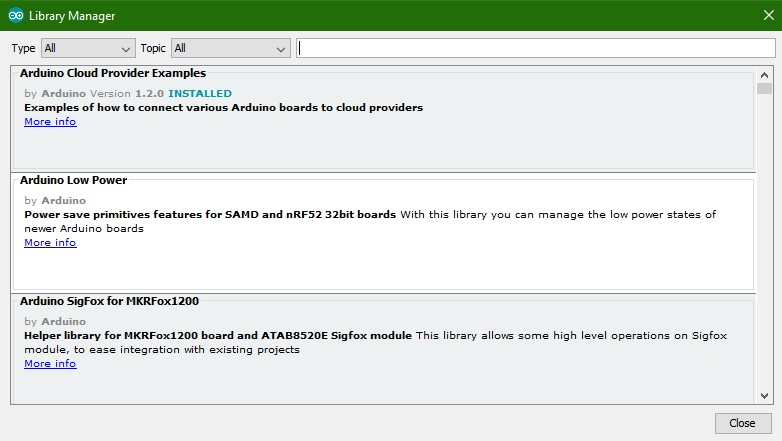This screenshot has height=441, width=782.
Task: Click the Topic label beside the second dropdown
Action: pos(153,48)
